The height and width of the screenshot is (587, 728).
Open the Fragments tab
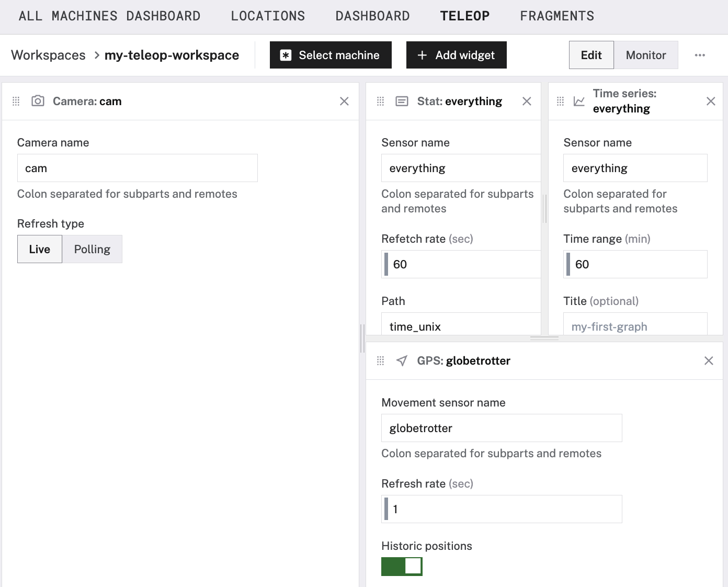[557, 16]
